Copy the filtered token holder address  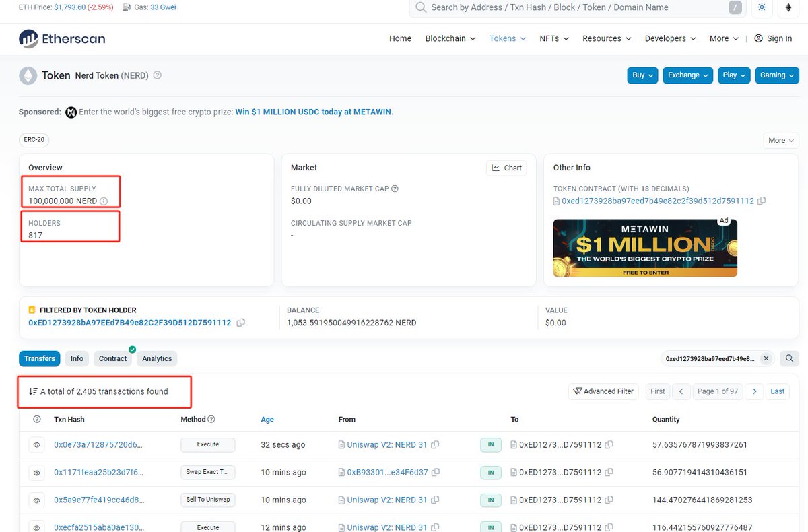[x=241, y=323]
